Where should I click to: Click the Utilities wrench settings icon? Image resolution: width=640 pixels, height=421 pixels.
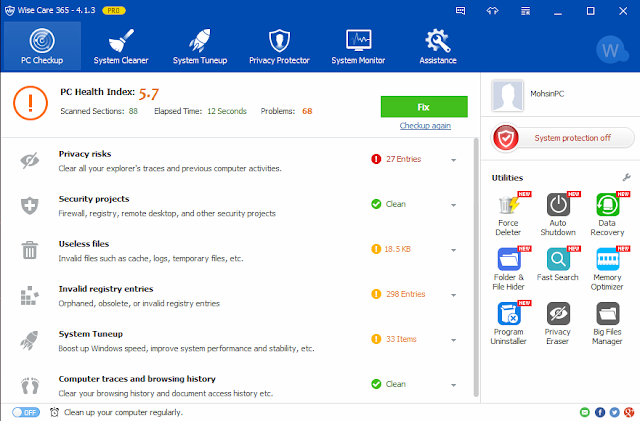click(x=627, y=177)
